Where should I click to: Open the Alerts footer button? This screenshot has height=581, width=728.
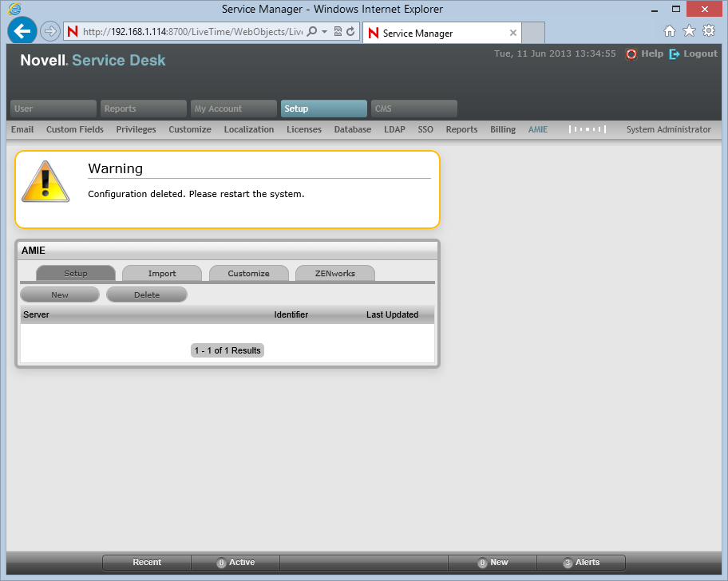coord(581,562)
